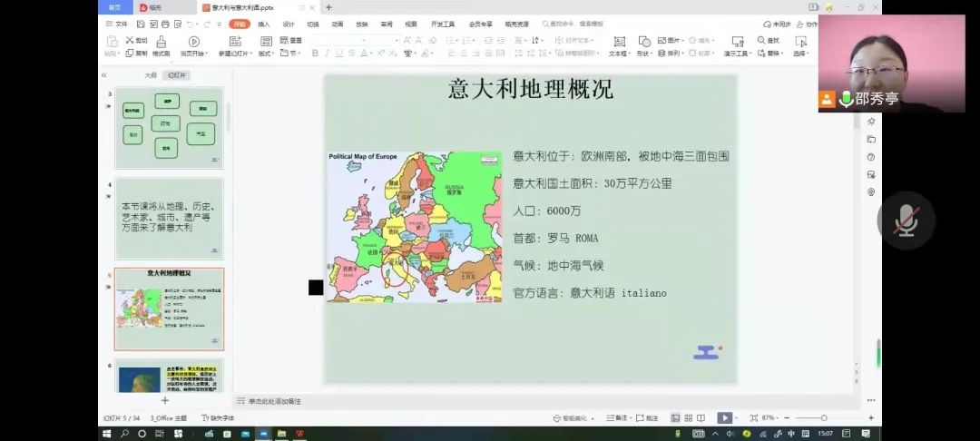Select slide 4 thumbnail in slide panel
Image resolution: width=980 pixels, height=441 pixels.
tap(169, 218)
